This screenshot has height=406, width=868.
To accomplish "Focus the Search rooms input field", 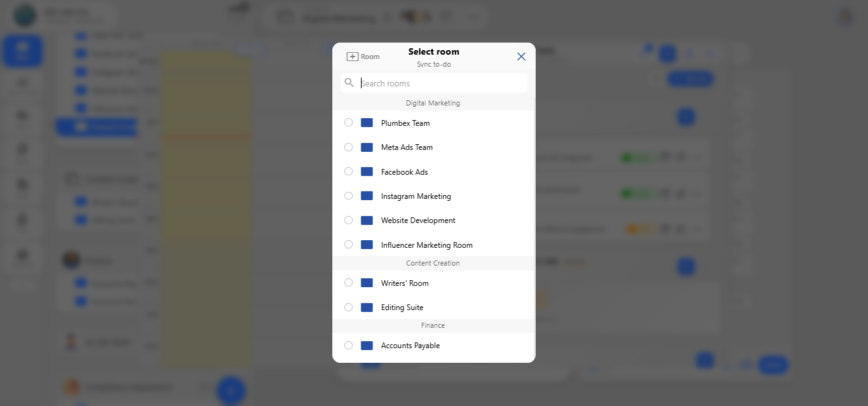I will 434,83.
